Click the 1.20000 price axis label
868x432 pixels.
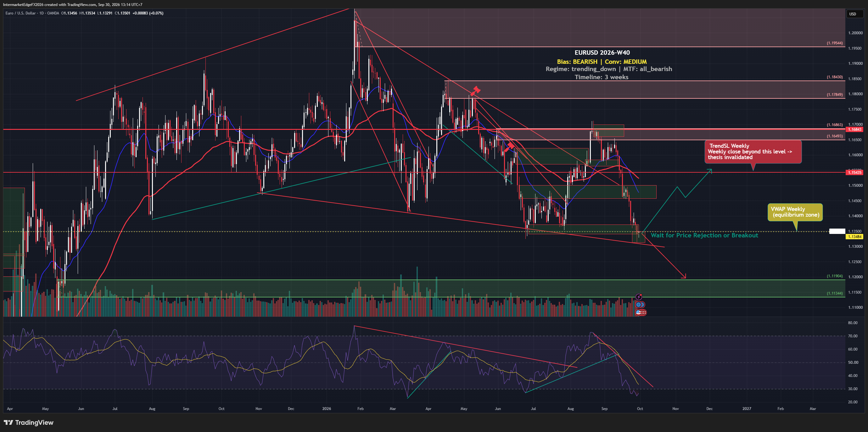(855, 33)
